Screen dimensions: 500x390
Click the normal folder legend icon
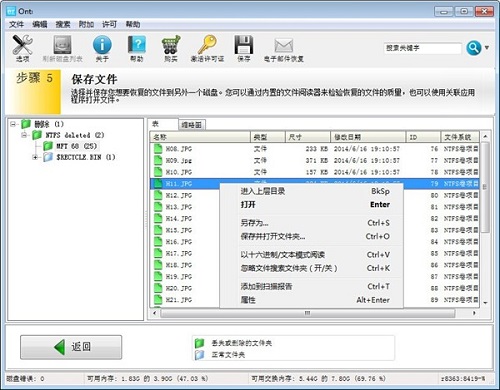click(x=199, y=355)
